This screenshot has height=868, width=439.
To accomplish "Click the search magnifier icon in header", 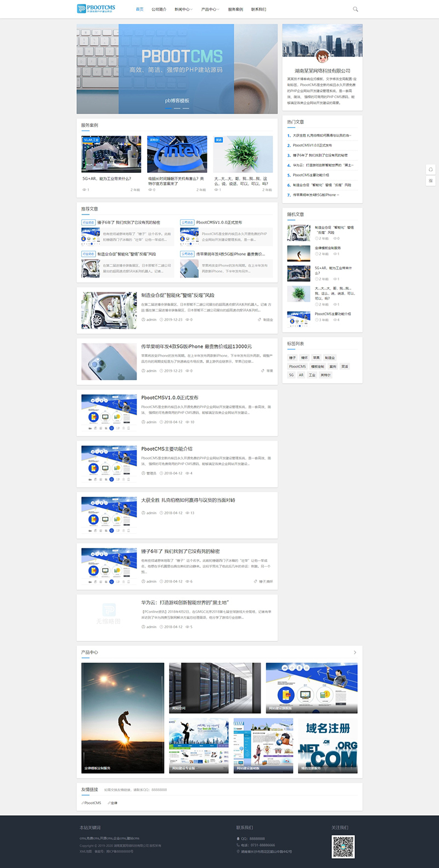I will (355, 9).
